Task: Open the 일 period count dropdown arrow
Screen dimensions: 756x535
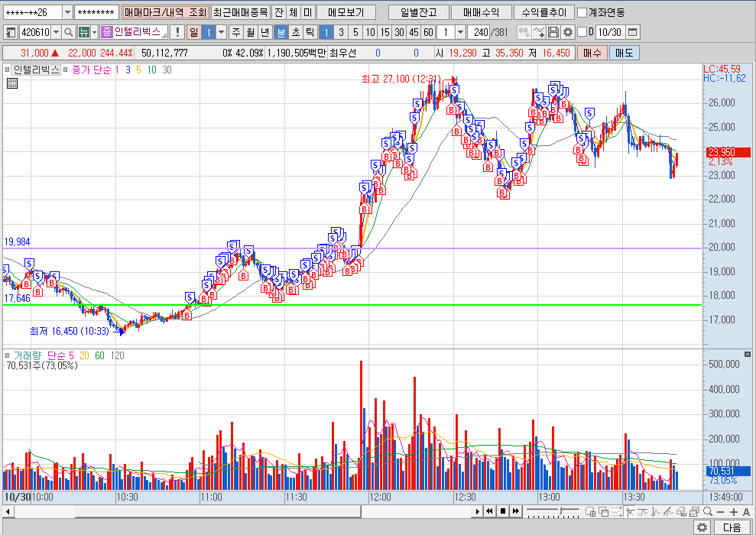Action: (x=222, y=32)
